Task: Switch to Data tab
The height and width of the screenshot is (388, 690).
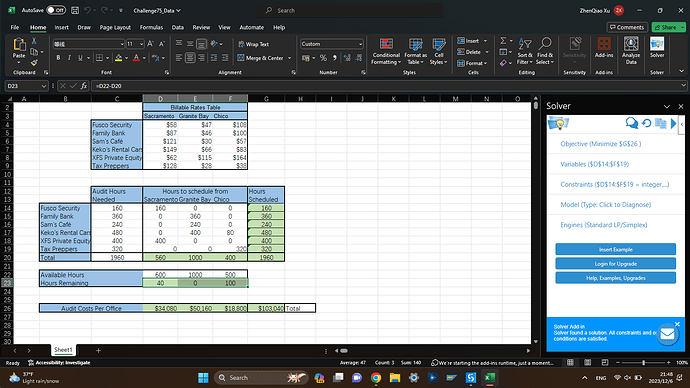Action: coord(178,27)
